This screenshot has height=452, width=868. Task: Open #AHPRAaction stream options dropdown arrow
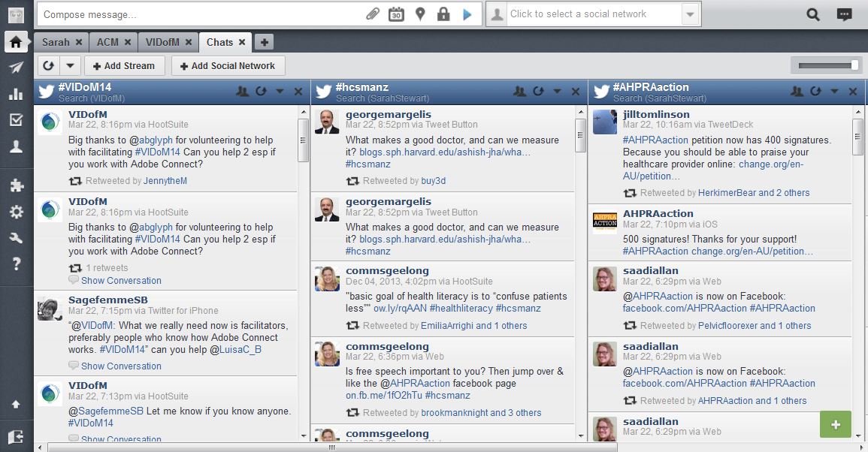tap(835, 92)
